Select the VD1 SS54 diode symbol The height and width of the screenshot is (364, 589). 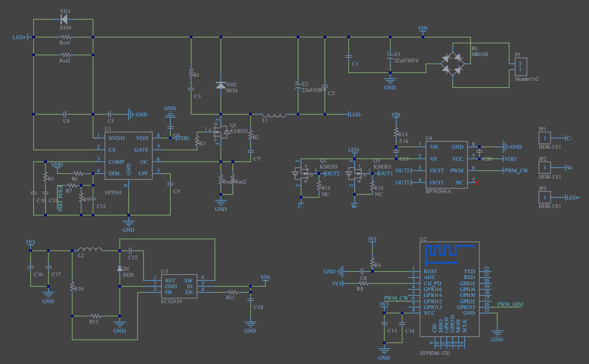point(63,20)
